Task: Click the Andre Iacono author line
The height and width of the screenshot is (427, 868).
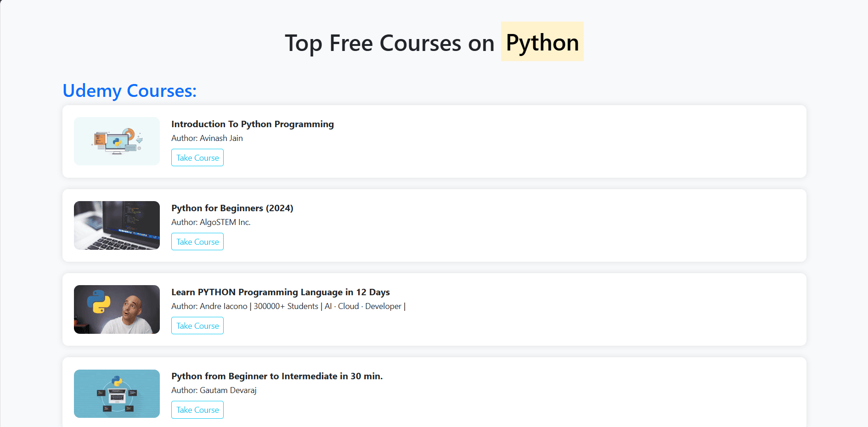Action: click(288, 306)
